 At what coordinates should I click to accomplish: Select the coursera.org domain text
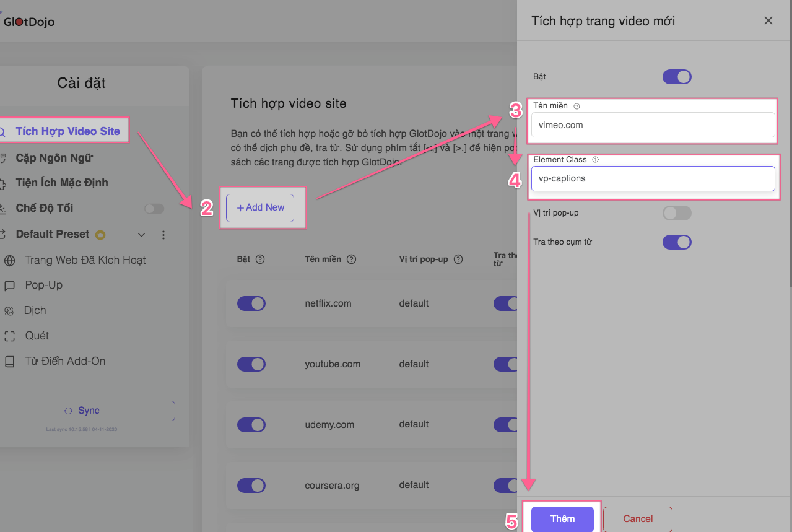coord(332,486)
